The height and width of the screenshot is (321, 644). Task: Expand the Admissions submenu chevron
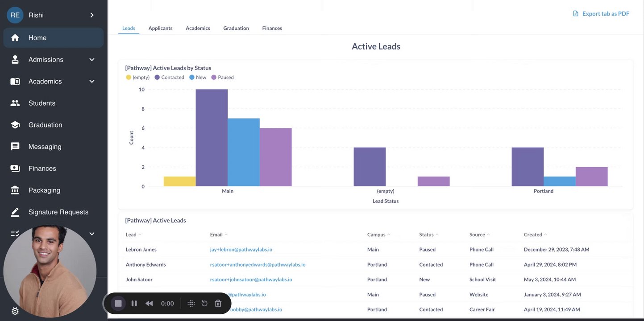pos(92,60)
